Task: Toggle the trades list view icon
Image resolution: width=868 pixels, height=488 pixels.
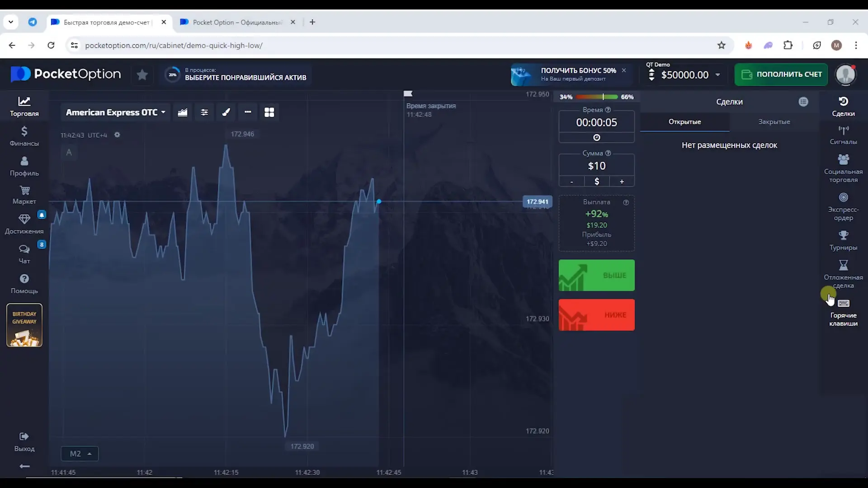Action: pyautogui.click(x=803, y=102)
